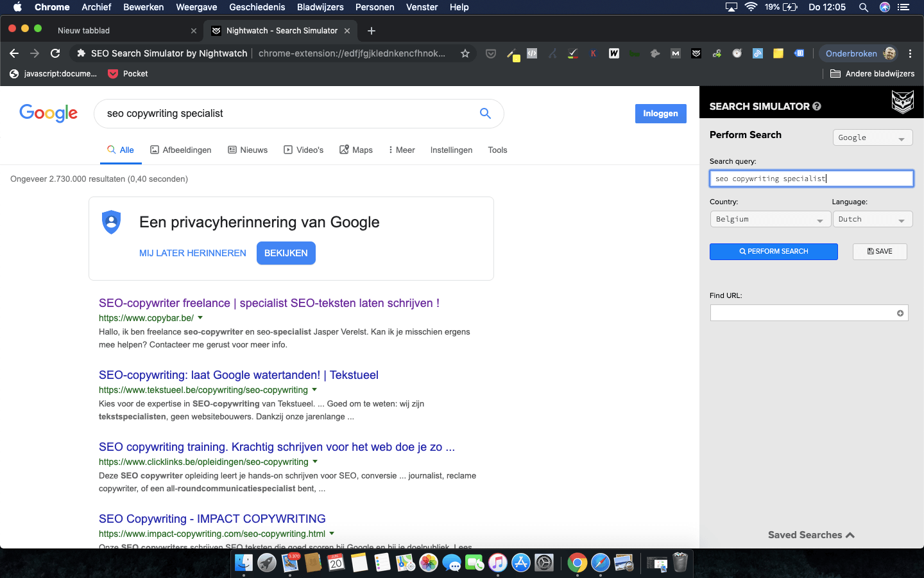The width and height of the screenshot is (924, 578).
Task: Bookmark this page with the star icon
Action: pos(465,53)
